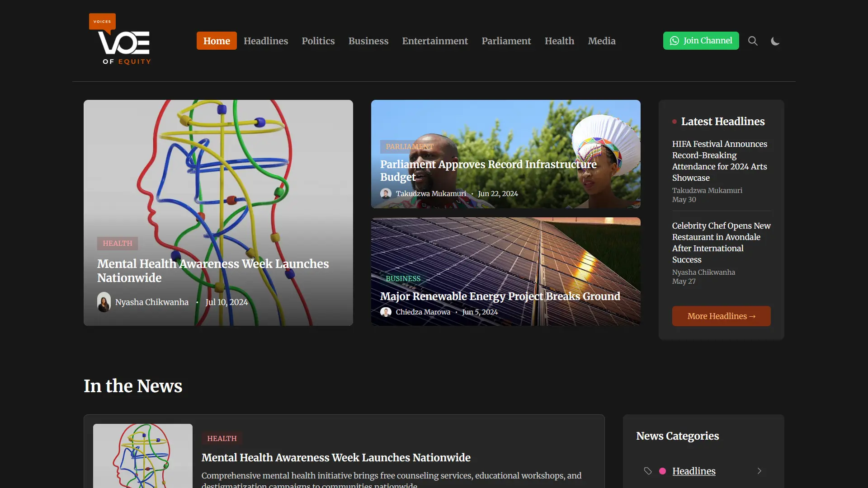Click the BUSINESS badge on renewable energy article
The width and height of the screenshot is (868, 488).
click(403, 278)
